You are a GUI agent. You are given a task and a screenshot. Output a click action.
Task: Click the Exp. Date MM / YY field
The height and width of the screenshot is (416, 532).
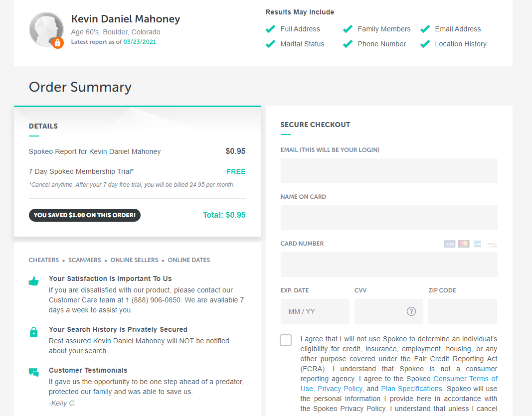(x=315, y=311)
